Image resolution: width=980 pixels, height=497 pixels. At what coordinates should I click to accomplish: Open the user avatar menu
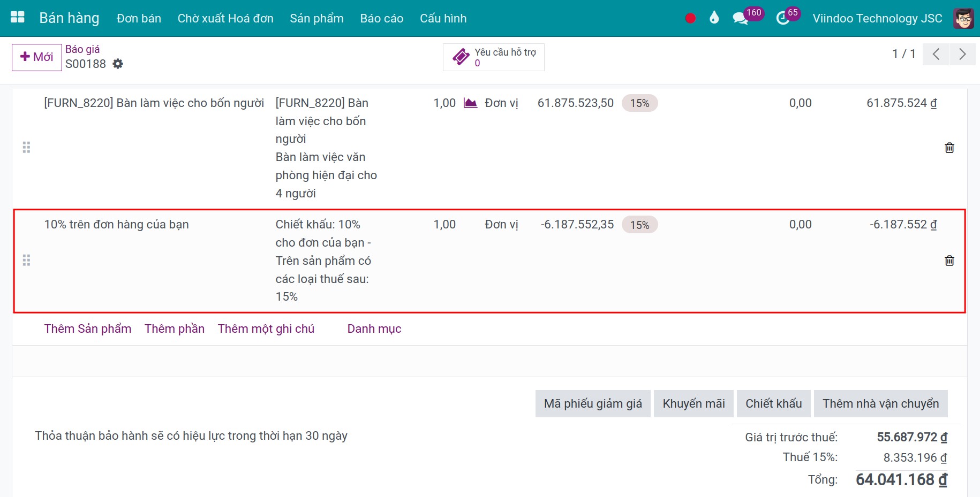coord(963,18)
